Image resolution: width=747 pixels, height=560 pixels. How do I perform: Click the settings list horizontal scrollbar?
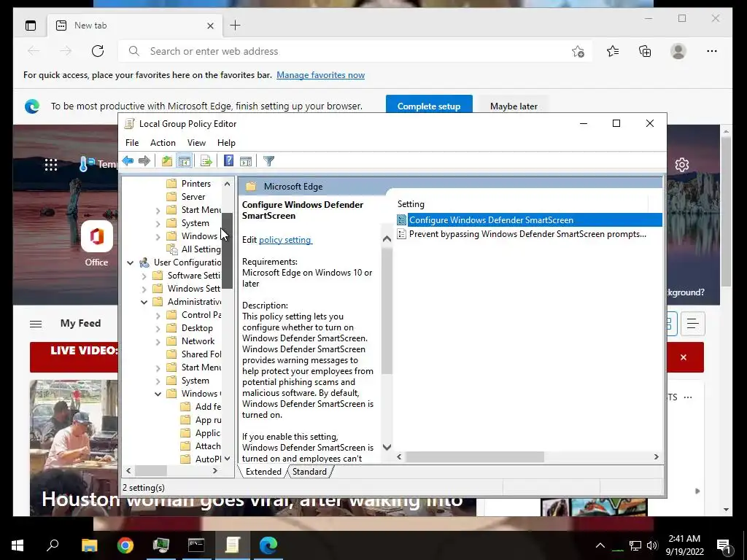tap(474, 456)
